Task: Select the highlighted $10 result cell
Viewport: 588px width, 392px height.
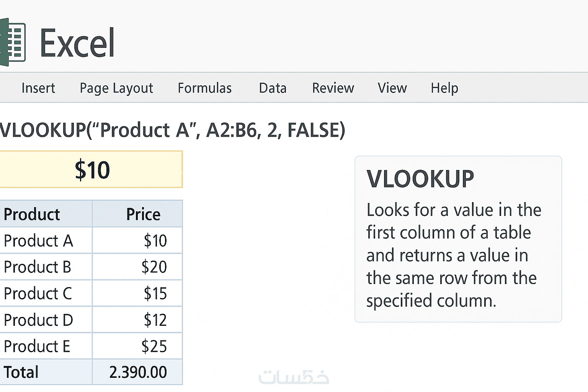Action: [x=91, y=170]
